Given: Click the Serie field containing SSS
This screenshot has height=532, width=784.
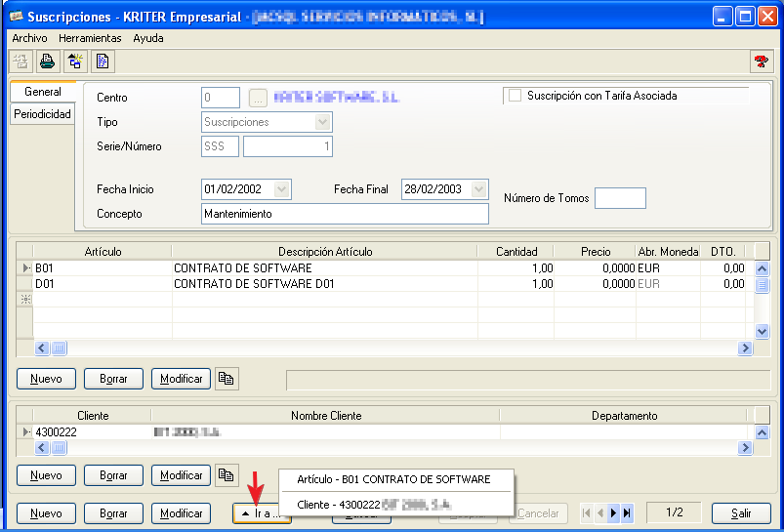Looking at the screenshot, I should (220, 146).
